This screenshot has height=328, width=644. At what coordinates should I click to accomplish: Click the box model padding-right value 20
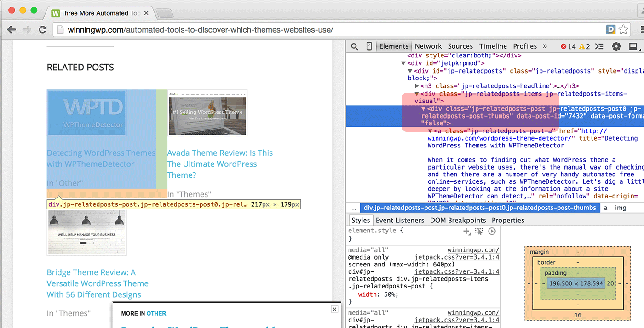click(610, 283)
